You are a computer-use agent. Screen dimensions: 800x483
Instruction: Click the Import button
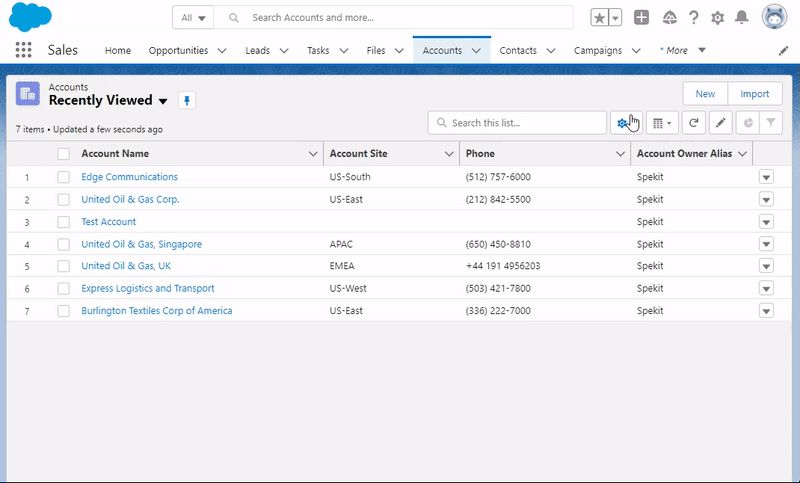755,94
